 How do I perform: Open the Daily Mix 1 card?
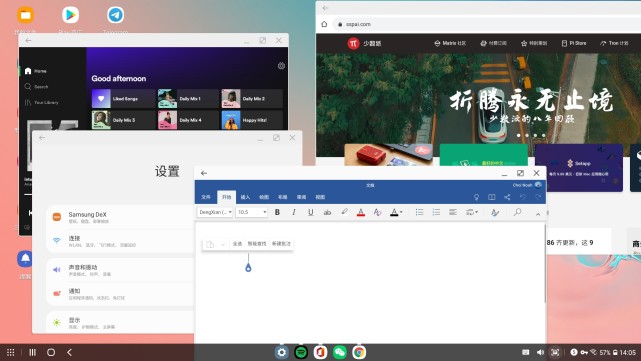(x=188, y=99)
